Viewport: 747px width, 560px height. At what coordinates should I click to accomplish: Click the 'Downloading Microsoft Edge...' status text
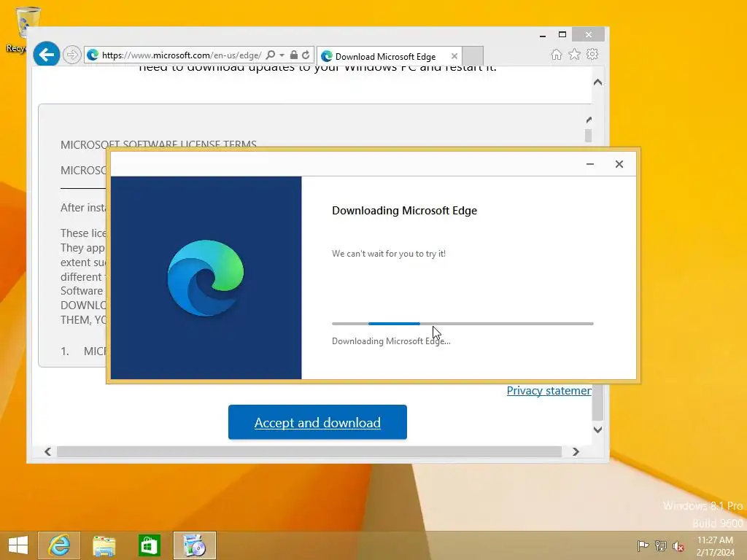391,341
